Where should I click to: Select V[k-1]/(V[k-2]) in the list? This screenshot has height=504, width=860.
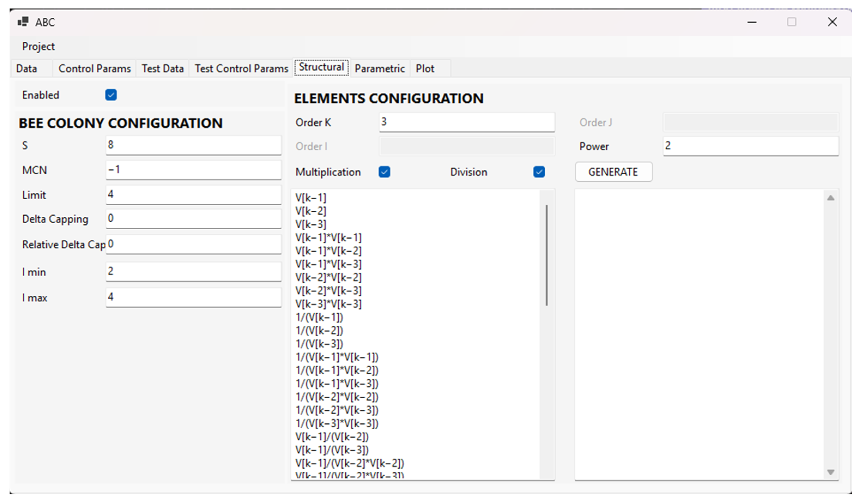tap(332, 437)
